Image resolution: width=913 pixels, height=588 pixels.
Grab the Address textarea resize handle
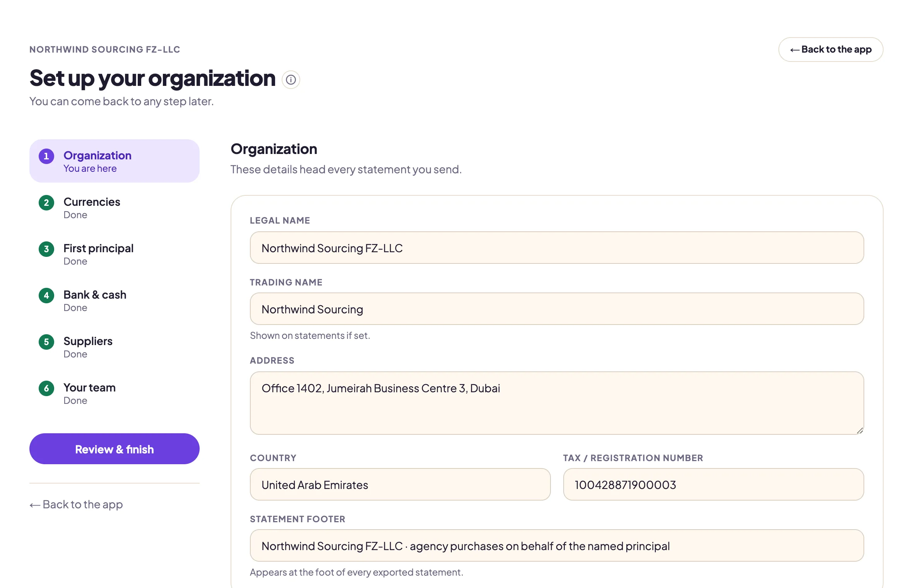(x=860, y=431)
